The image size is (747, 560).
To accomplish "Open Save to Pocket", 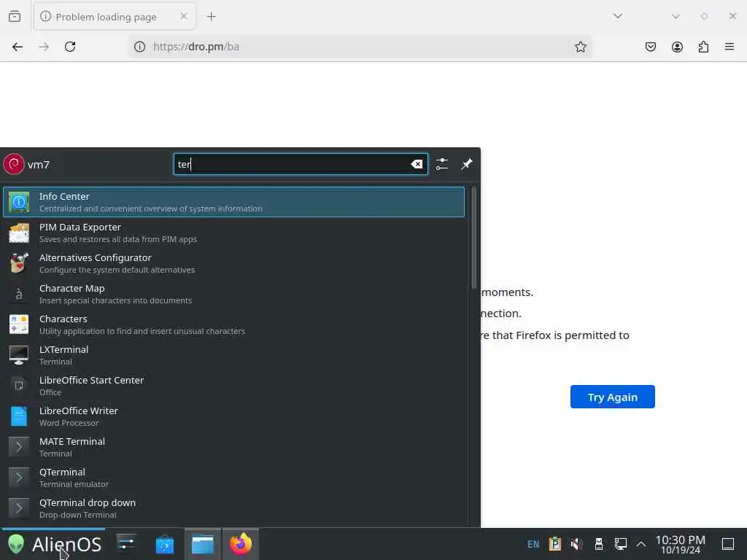I will click(x=651, y=47).
